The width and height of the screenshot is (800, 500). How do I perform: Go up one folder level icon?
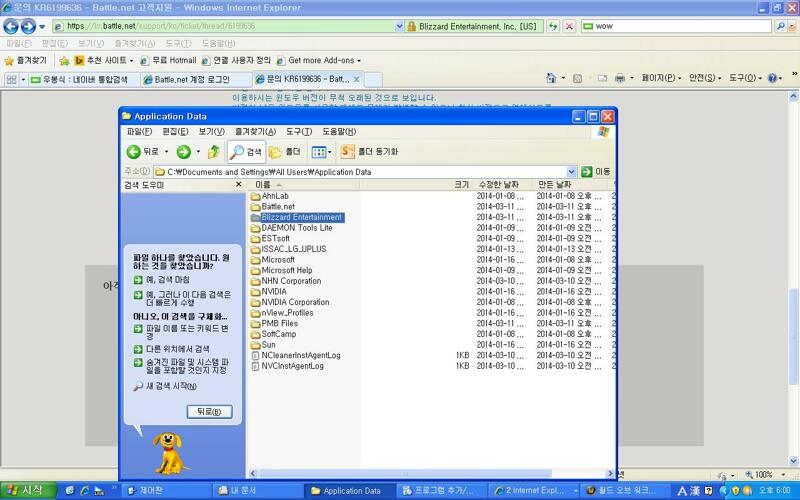[214, 152]
